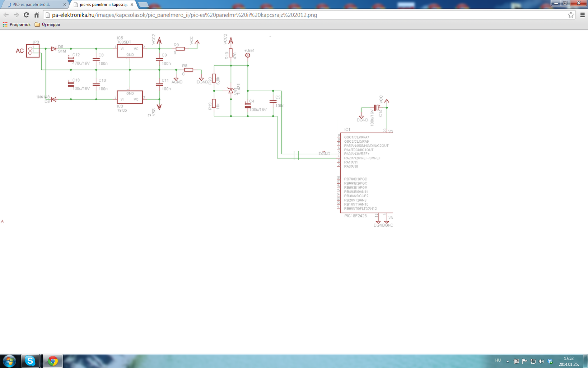Click the IC5 7805DT regulator block
Image resolution: width=588 pixels, height=368 pixels.
[x=130, y=51]
